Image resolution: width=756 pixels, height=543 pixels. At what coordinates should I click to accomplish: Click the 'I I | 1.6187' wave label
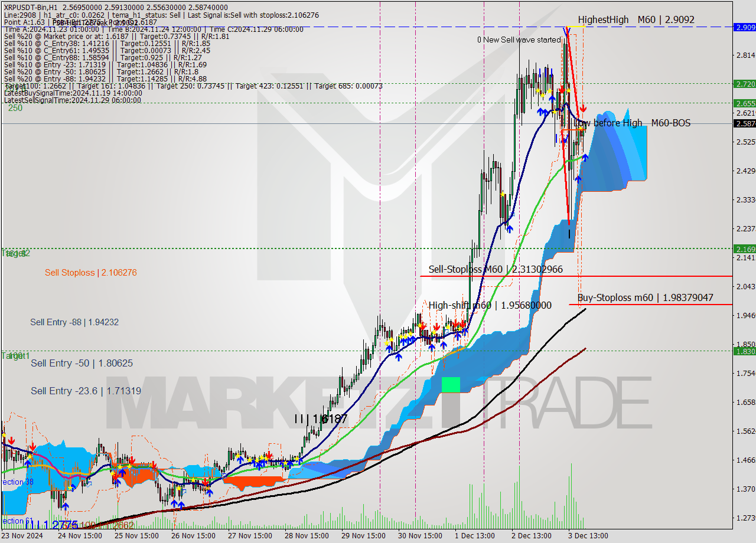pos(321,418)
